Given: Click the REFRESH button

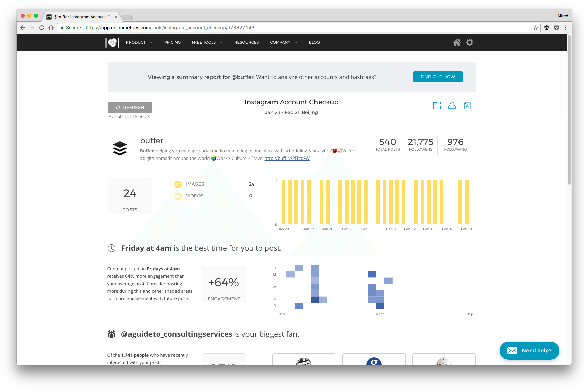Looking at the screenshot, I should [130, 107].
